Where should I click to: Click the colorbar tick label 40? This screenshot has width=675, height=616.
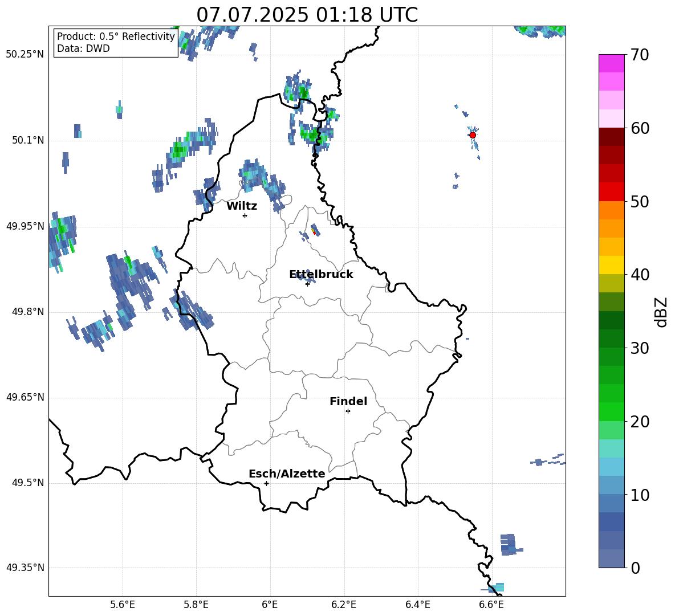[x=640, y=275]
